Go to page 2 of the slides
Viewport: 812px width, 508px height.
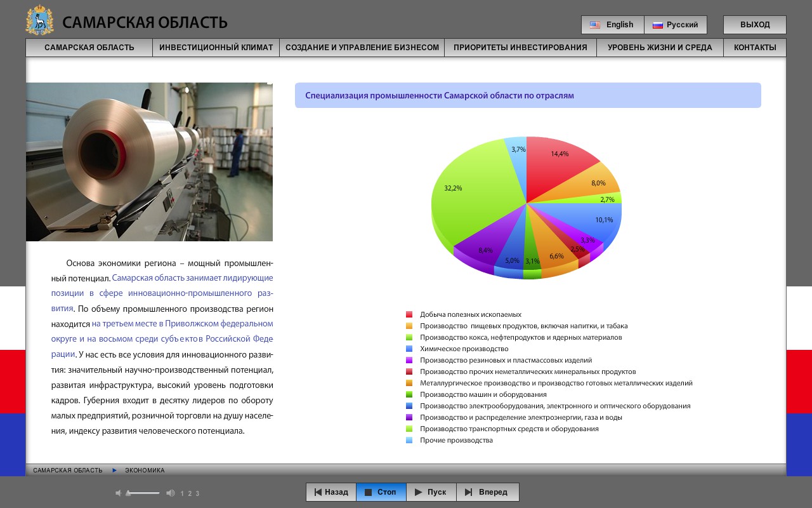190,493
